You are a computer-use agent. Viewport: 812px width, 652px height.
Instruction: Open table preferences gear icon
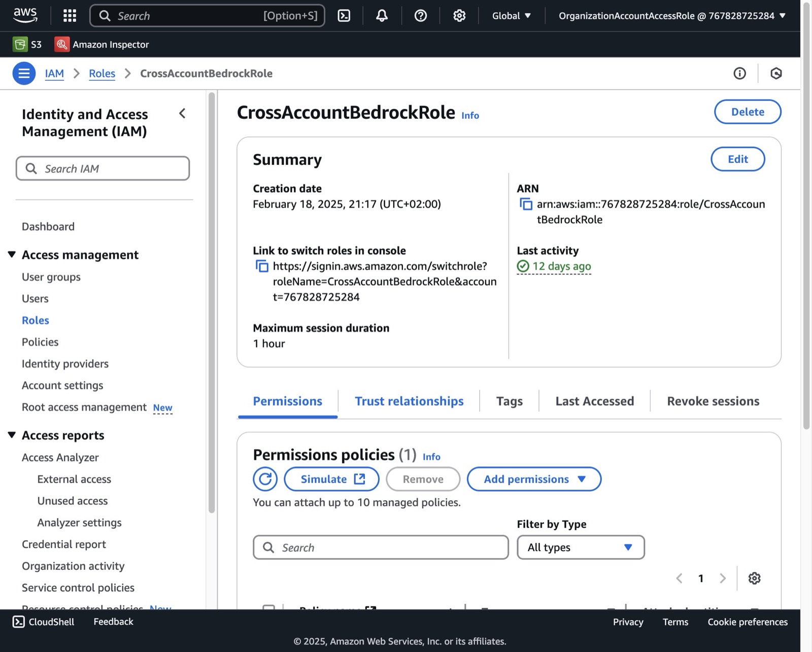pyautogui.click(x=755, y=578)
